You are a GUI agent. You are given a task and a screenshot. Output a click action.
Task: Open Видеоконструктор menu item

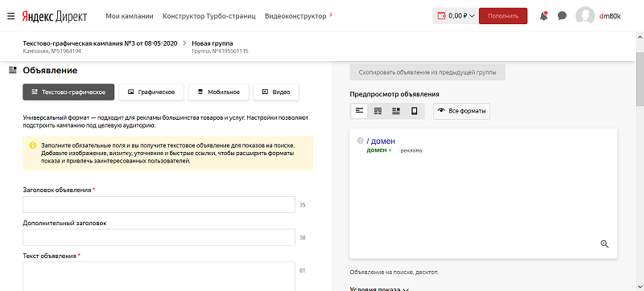[x=295, y=16]
